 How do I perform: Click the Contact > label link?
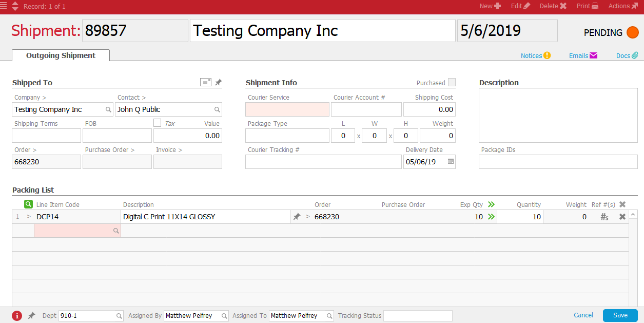click(131, 97)
